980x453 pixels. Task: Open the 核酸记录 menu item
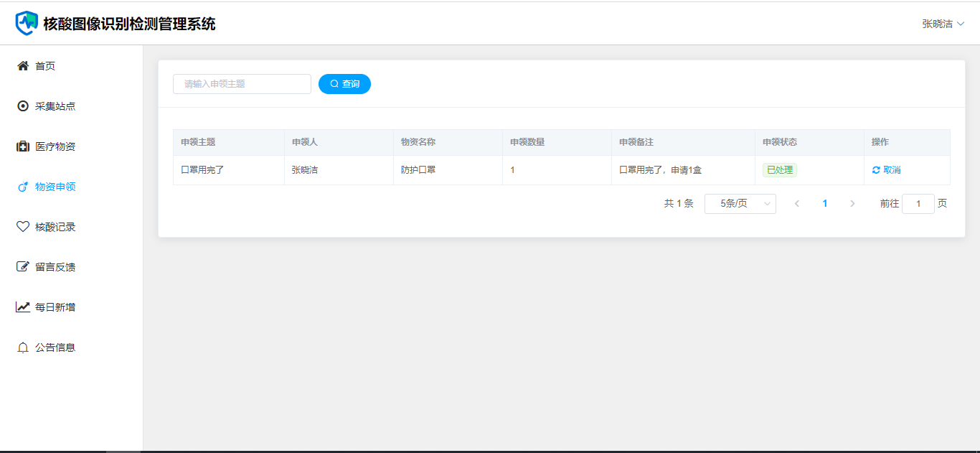click(x=55, y=227)
